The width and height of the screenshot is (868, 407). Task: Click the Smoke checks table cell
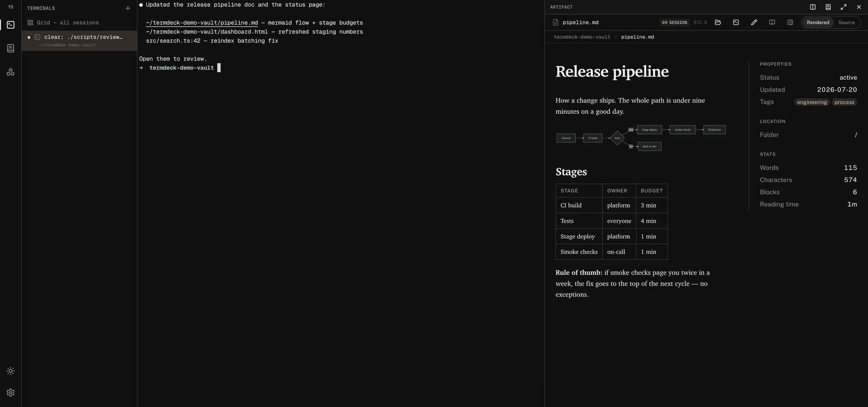click(x=579, y=252)
